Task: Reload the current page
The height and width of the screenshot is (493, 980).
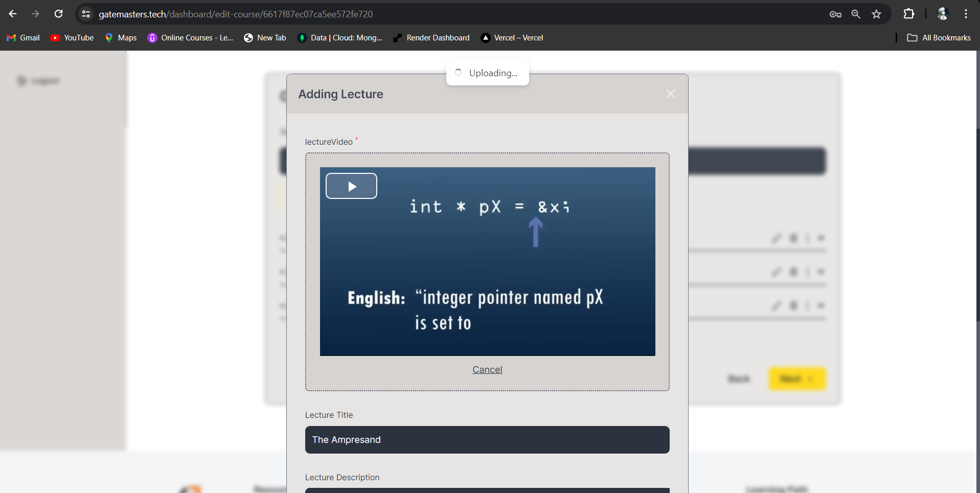Action: tap(58, 14)
